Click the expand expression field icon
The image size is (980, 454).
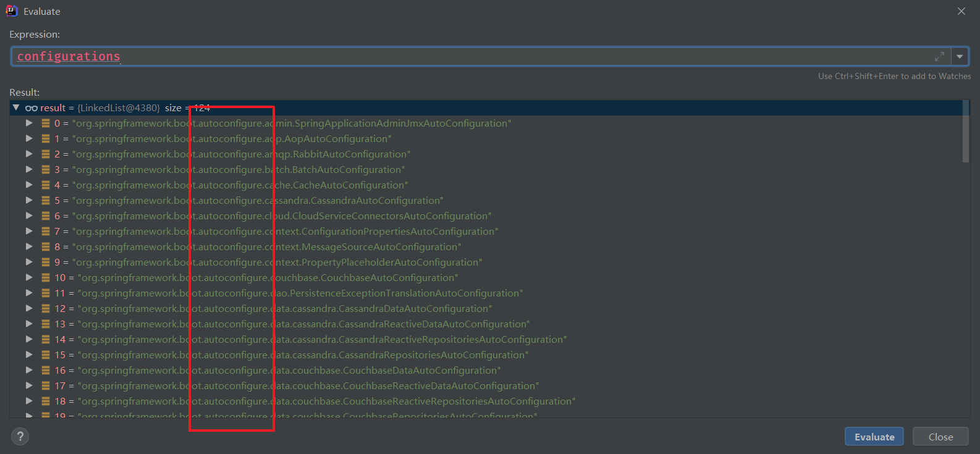[939, 56]
